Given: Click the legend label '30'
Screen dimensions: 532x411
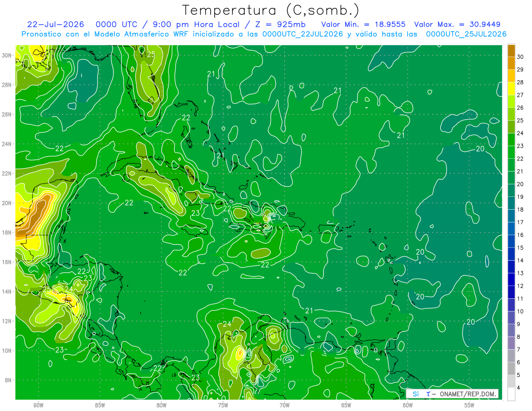Looking at the screenshot, I should click(520, 57).
